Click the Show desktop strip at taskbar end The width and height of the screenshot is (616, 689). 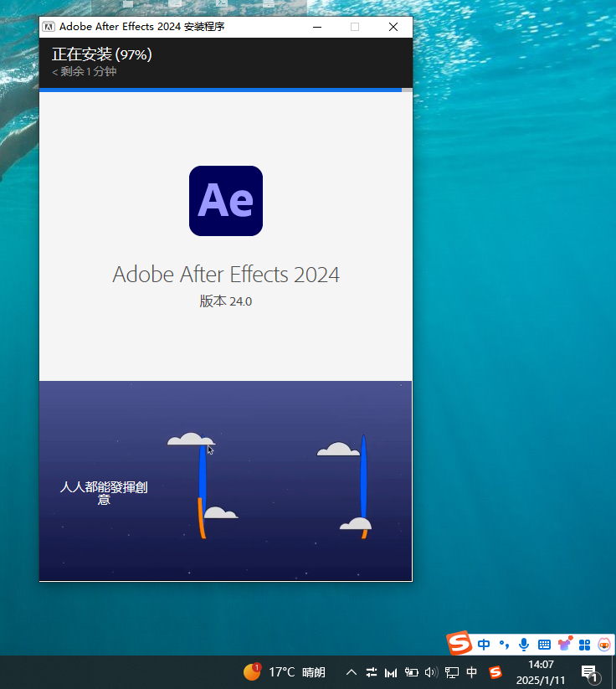pos(613,672)
